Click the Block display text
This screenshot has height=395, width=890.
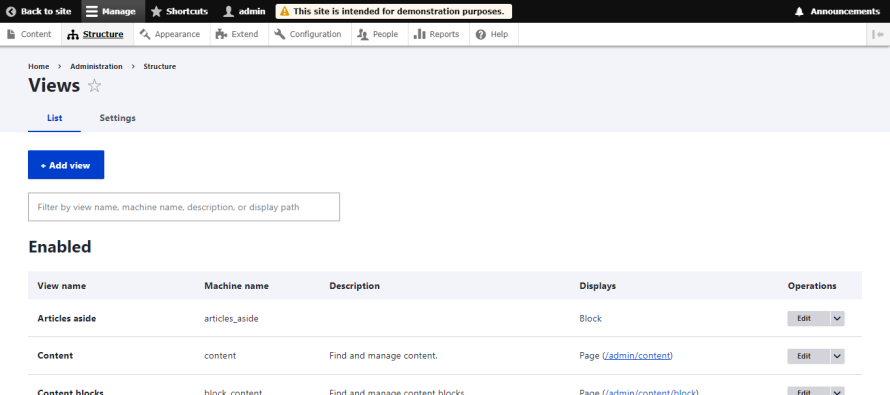(591, 318)
